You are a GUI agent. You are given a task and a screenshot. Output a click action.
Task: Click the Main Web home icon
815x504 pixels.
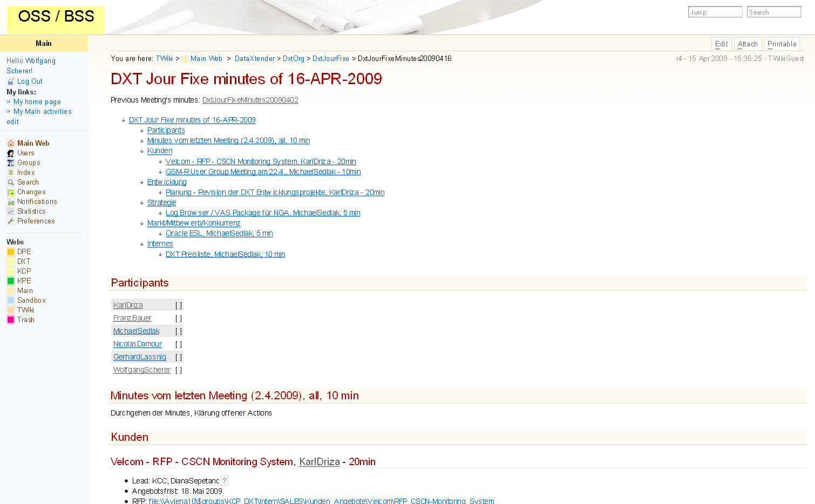(x=10, y=144)
